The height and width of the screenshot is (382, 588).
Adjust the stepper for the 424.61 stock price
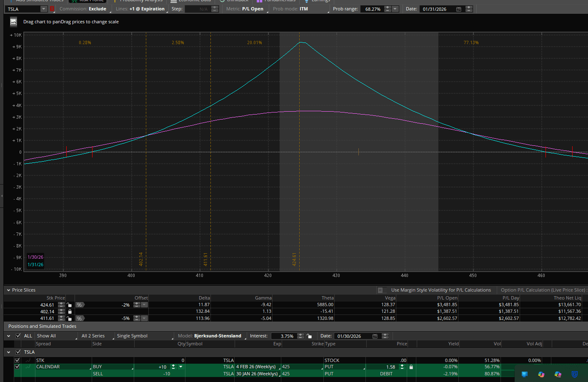tap(61, 305)
